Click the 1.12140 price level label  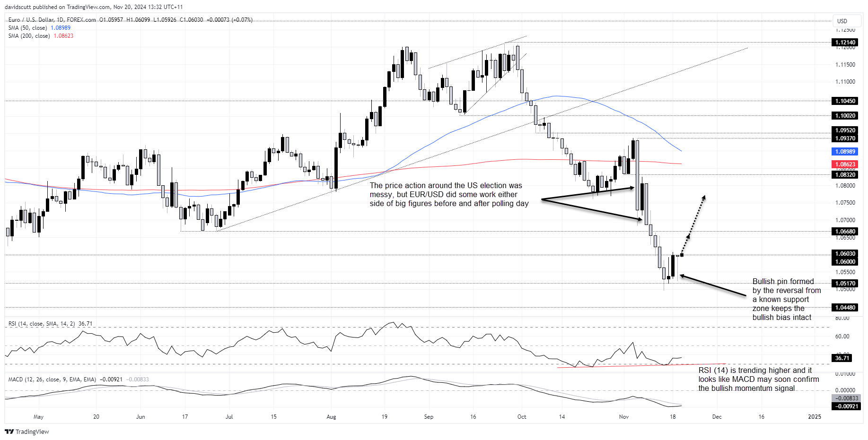[845, 43]
